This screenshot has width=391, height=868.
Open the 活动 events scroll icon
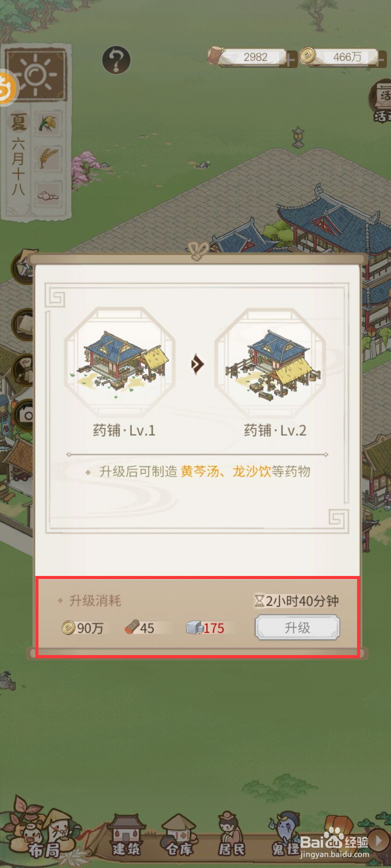click(x=381, y=101)
